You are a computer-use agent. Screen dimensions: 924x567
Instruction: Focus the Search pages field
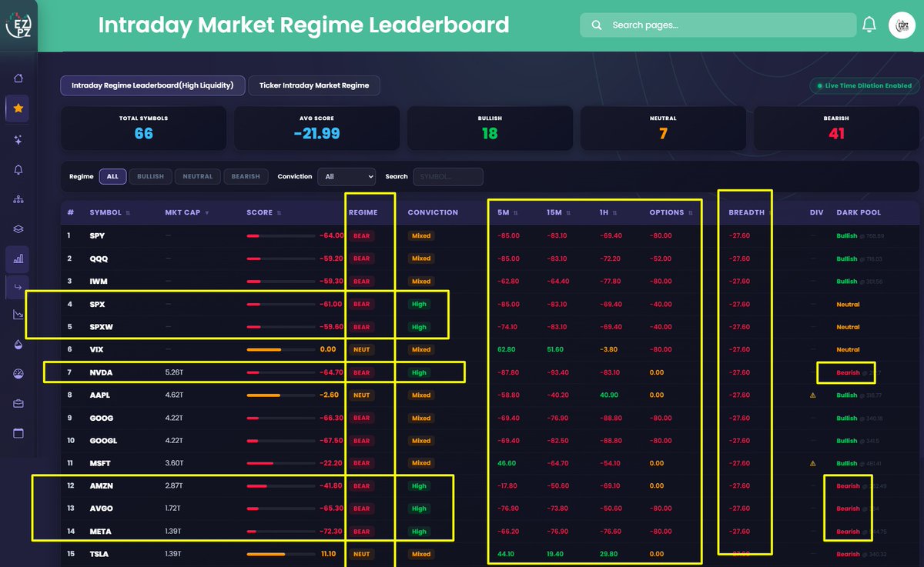tap(718, 25)
